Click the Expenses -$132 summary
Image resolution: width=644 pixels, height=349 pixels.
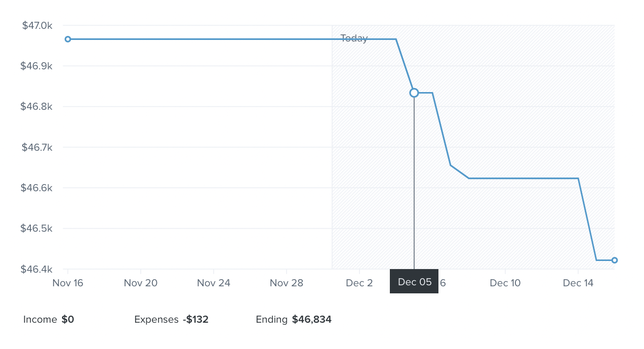[x=171, y=320]
